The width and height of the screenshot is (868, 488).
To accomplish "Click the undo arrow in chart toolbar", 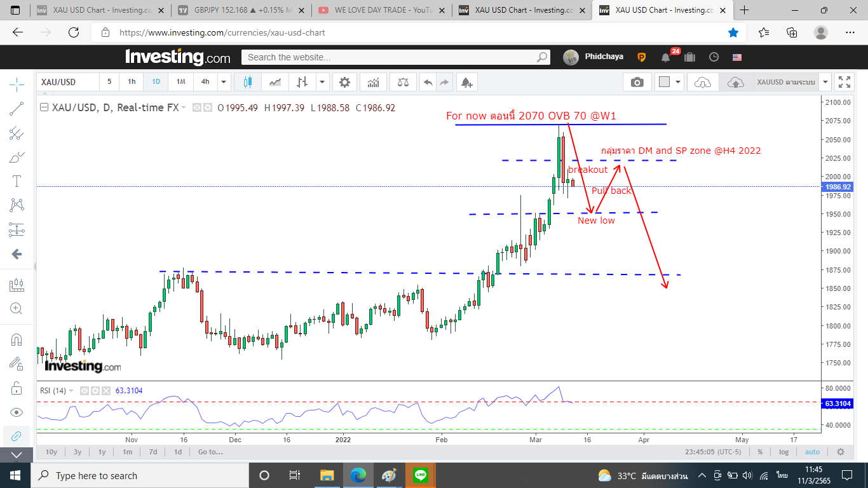I will 428,82.
